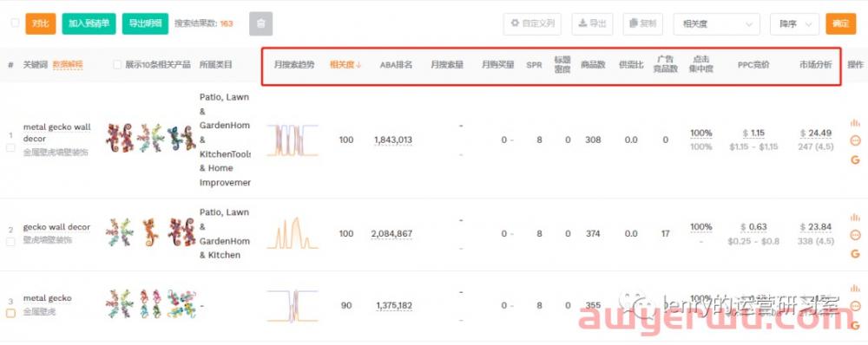This screenshot has width=868, height=345.
Task: Toggle the select-all checkbox beside 对比
Action: [15, 23]
